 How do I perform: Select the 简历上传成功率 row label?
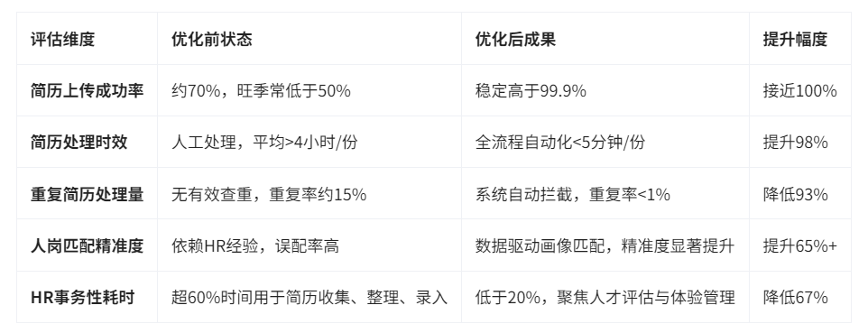pos(87,90)
